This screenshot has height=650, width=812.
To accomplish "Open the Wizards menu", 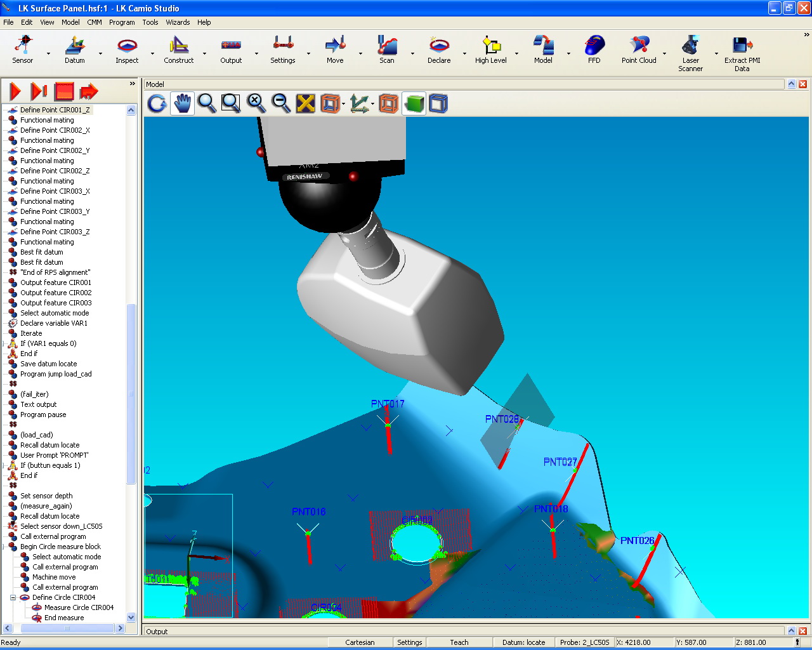I will (178, 22).
